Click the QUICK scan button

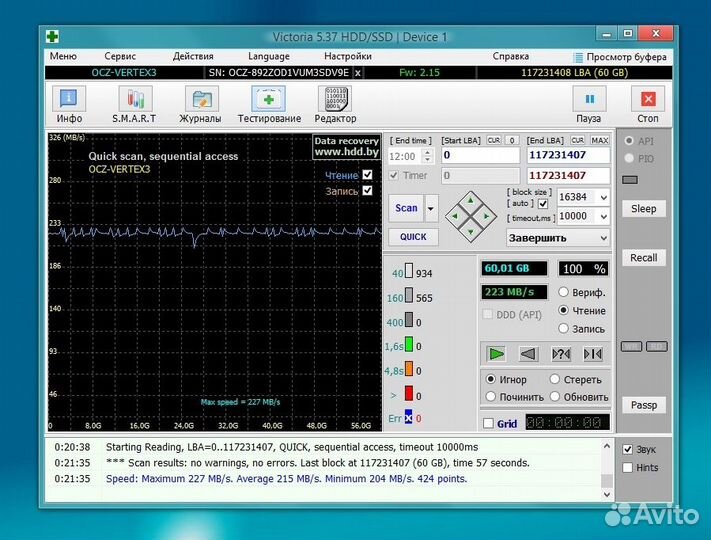point(413,237)
